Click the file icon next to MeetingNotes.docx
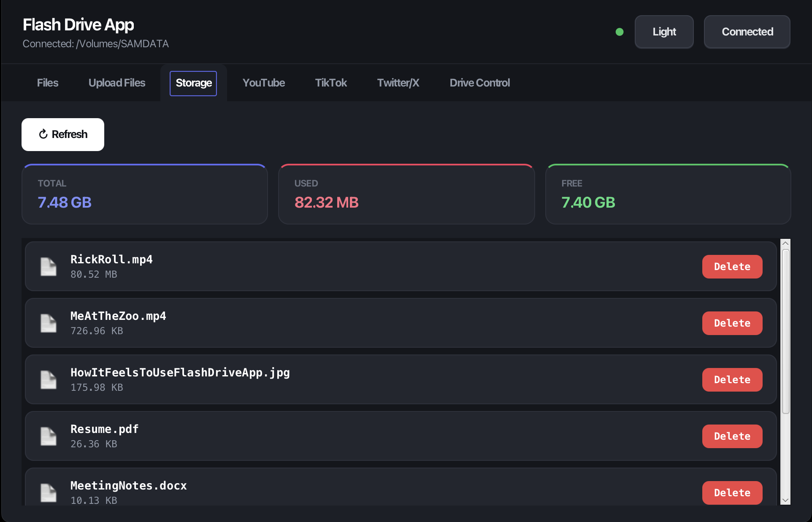Screen dimensions: 812x522 (x=48, y=492)
